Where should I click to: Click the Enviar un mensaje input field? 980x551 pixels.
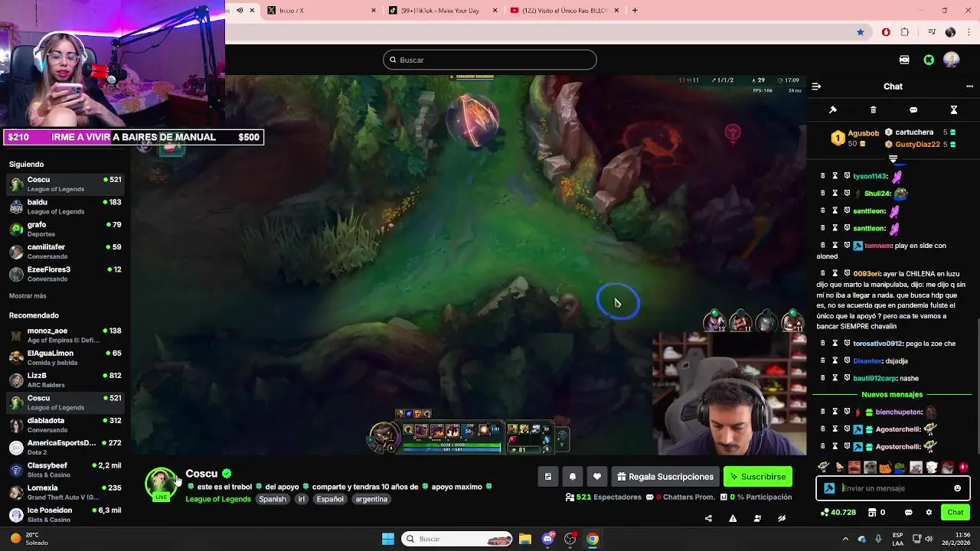point(893,488)
